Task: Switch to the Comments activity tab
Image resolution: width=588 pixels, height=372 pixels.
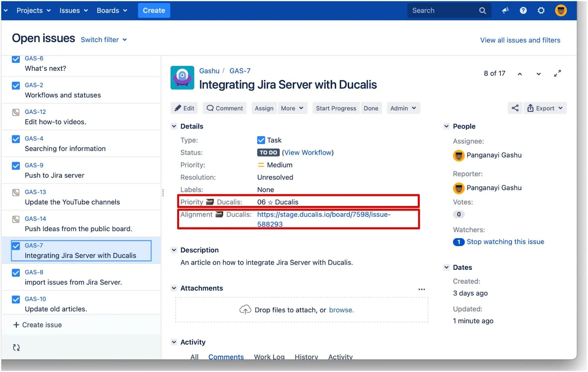Action: click(226, 357)
